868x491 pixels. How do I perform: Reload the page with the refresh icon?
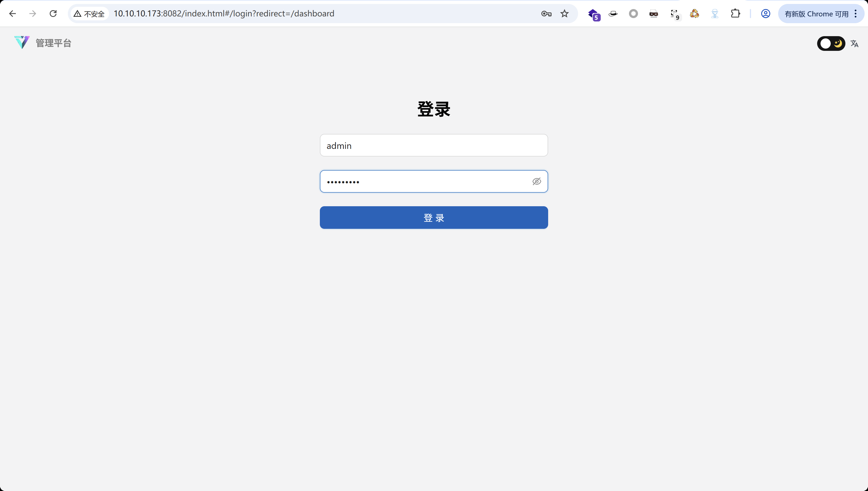point(53,14)
